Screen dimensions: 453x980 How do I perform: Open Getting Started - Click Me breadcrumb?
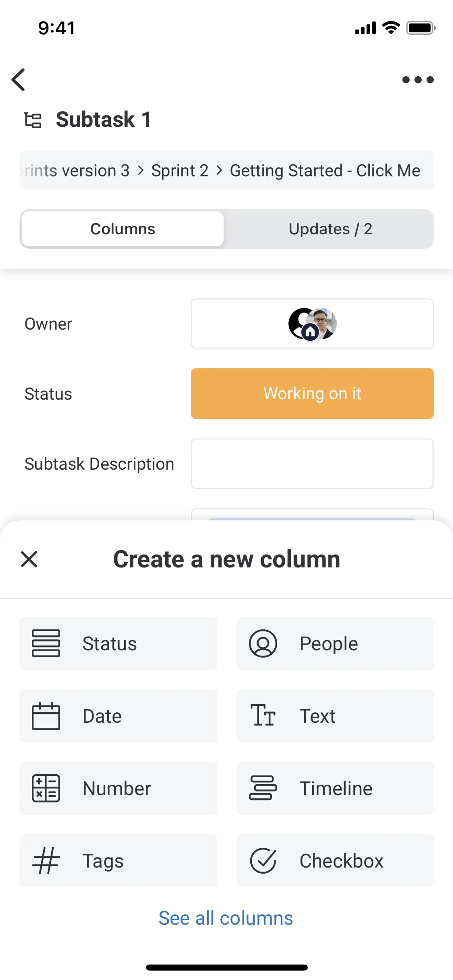(325, 171)
